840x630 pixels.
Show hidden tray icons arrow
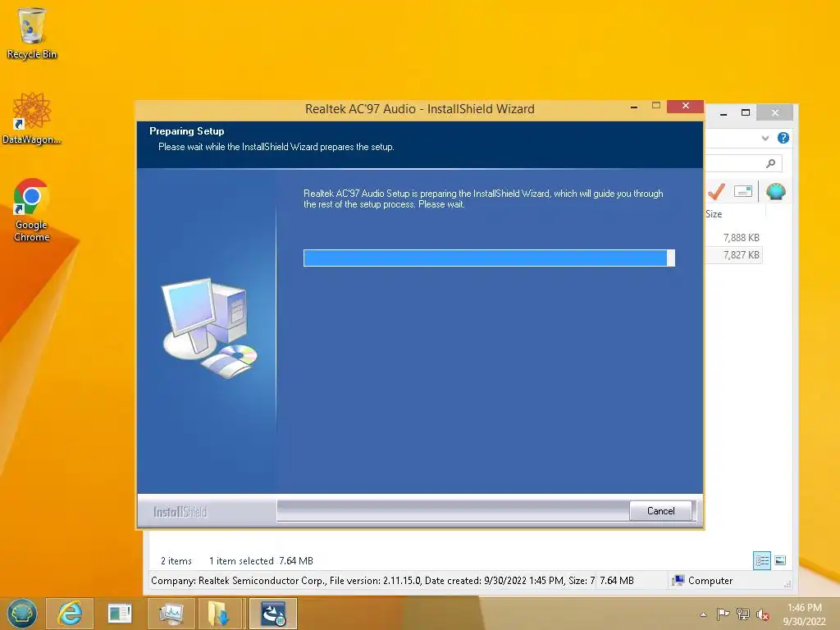pyautogui.click(x=703, y=614)
